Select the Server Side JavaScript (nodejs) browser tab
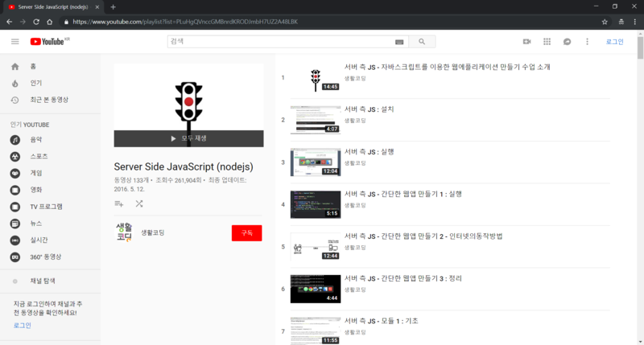 53,7
